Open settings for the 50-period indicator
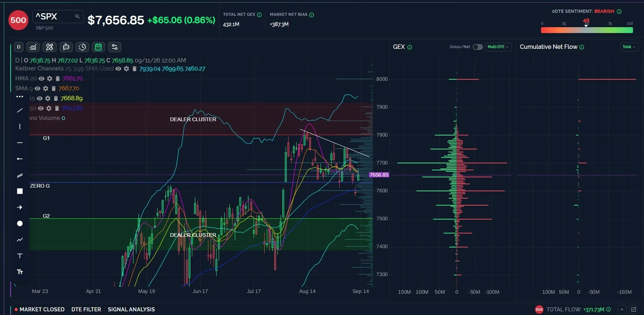The height and width of the screenshot is (315, 644). [x=49, y=108]
